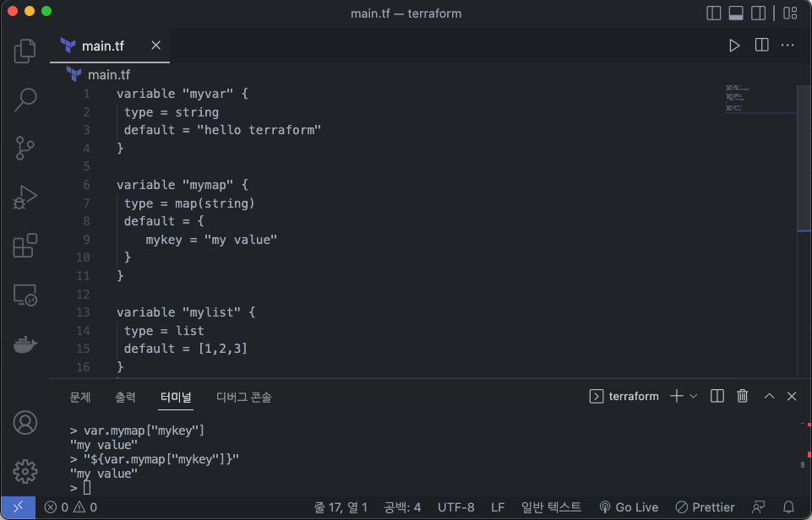Click the 'type = map(string)' line
The image size is (812, 520).
(x=189, y=203)
